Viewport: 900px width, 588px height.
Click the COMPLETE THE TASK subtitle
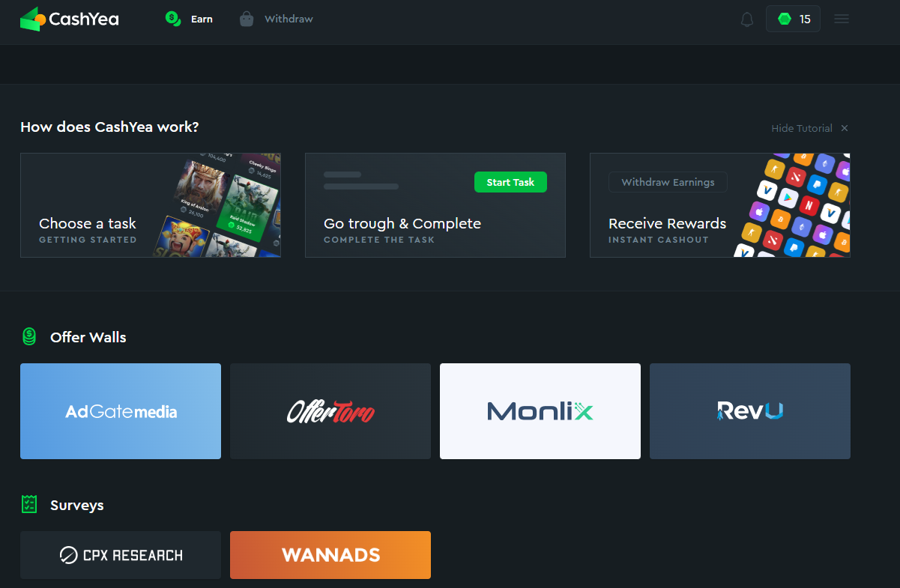[x=379, y=240]
